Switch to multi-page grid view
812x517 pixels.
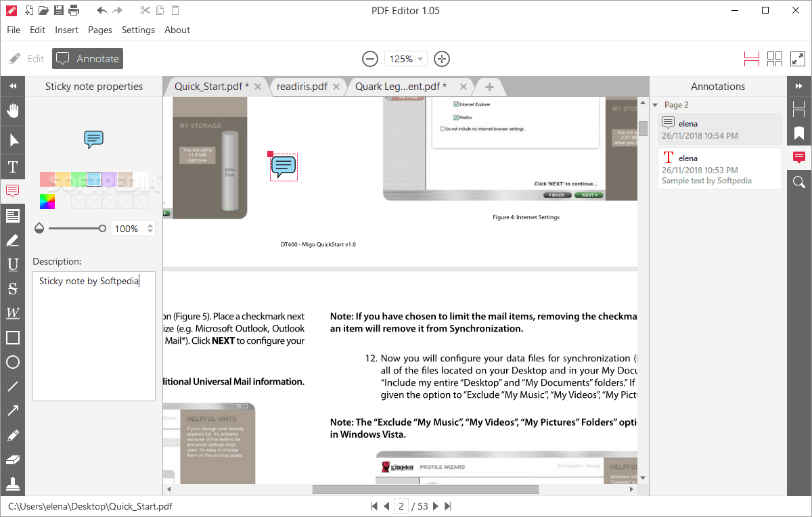(x=775, y=59)
